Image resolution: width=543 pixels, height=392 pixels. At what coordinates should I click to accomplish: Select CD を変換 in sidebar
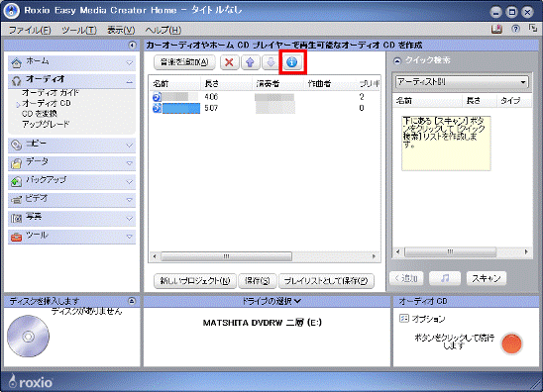39,114
